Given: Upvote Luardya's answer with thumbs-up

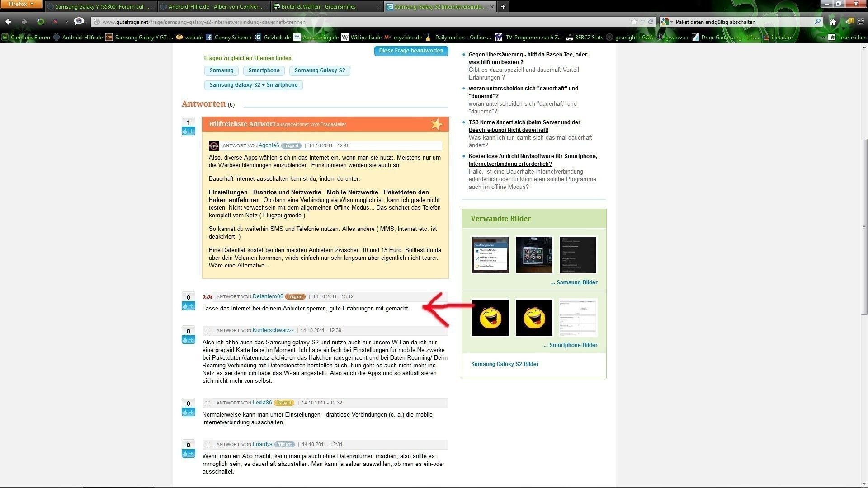Looking at the screenshot, I should 189,454.
